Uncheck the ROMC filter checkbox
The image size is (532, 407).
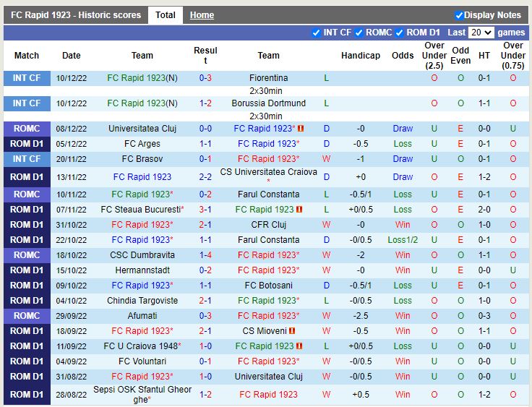pos(359,33)
